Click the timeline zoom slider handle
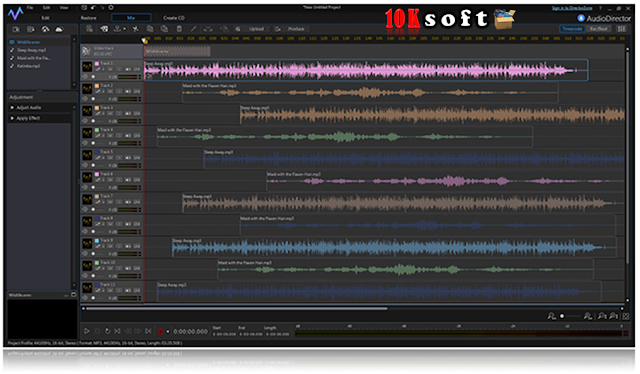Screen dimensions: 640x374 (562, 316)
